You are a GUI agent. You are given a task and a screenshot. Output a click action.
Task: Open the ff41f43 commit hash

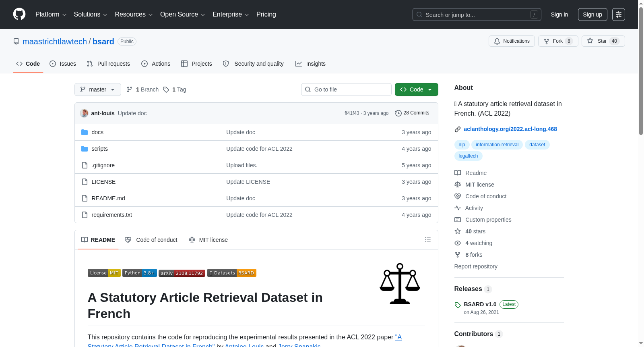[x=352, y=113]
